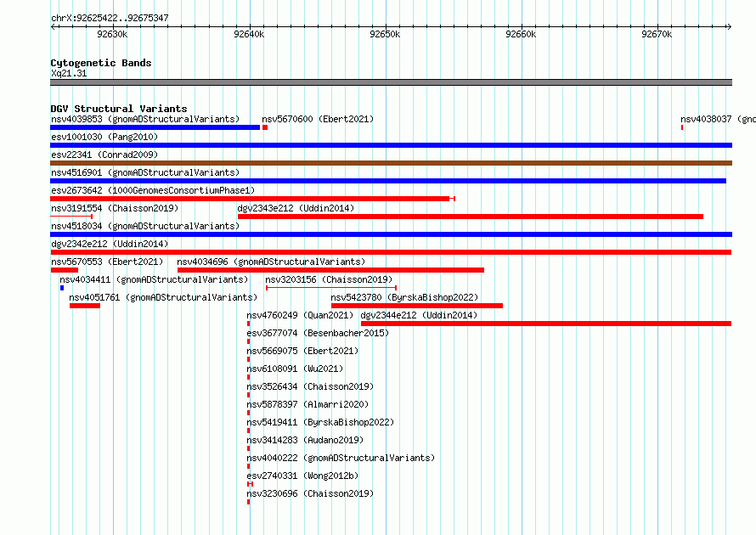Click the 92670k ruler position
The width and height of the screenshot is (756, 535).
[x=657, y=34]
